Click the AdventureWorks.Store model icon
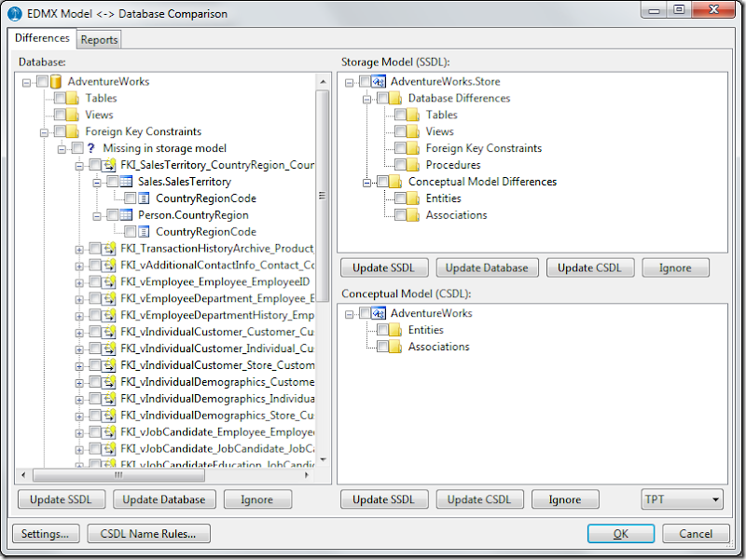Image resolution: width=746 pixels, height=560 pixels. tap(379, 82)
